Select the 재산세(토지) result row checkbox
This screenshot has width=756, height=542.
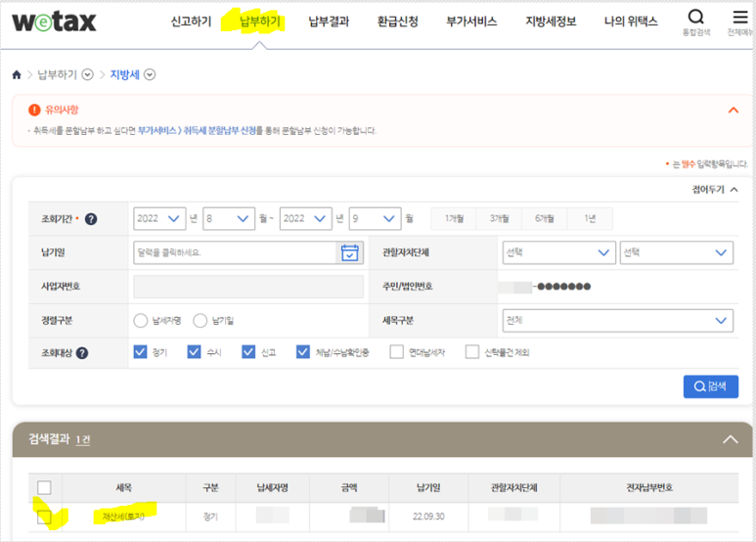[x=44, y=517]
